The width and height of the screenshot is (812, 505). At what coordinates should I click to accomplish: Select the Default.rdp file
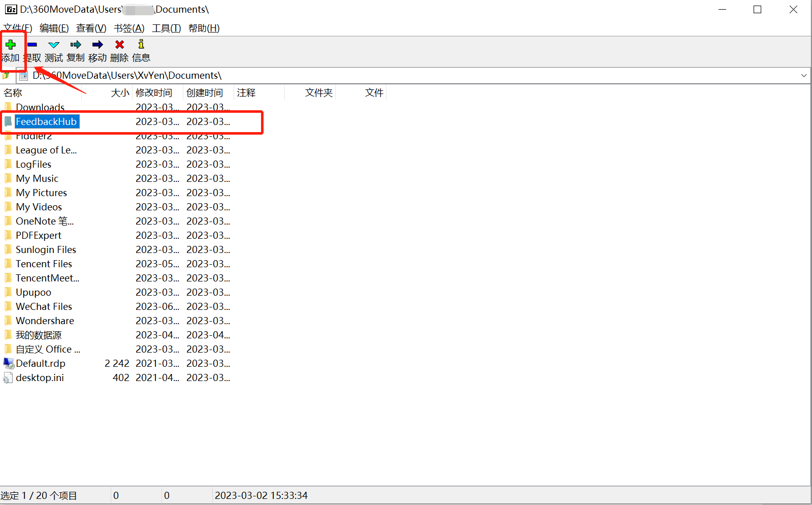[x=41, y=363]
